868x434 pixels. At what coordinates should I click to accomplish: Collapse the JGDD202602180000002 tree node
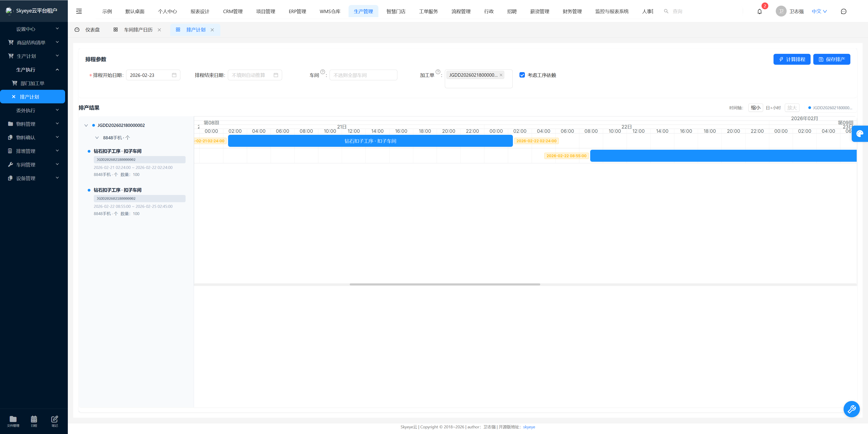click(x=86, y=126)
